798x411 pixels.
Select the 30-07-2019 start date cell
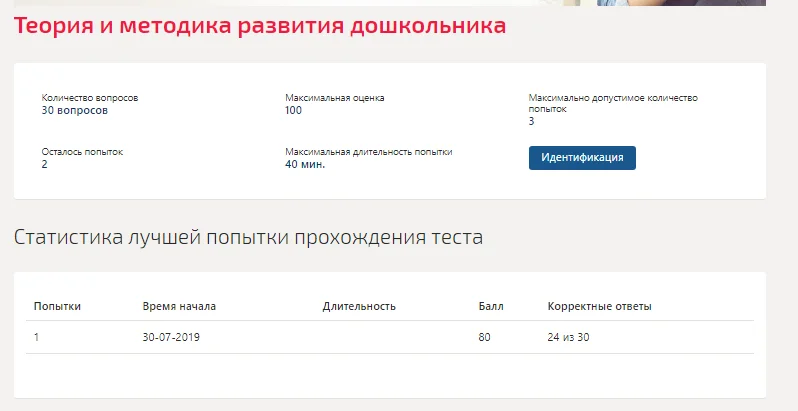point(171,337)
